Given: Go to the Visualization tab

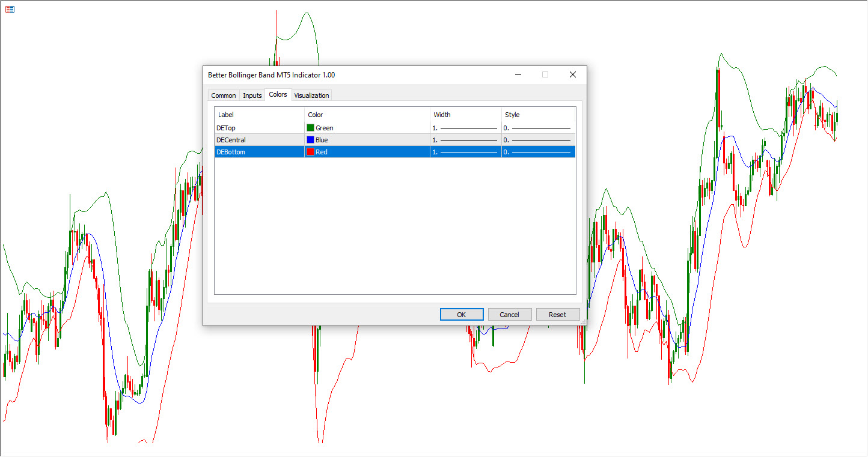Looking at the screenshot, I should coord(311,95).
